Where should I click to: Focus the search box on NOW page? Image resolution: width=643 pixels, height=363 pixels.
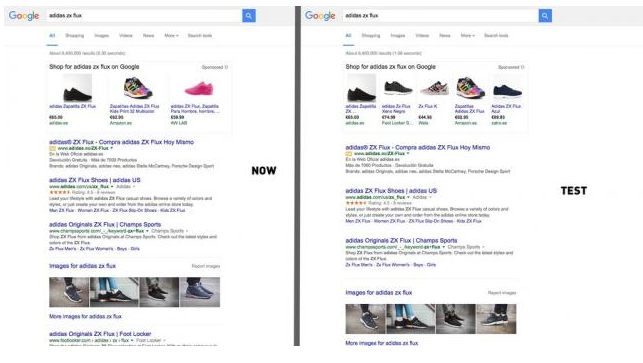pyautogui.click(x=144, y=16)
